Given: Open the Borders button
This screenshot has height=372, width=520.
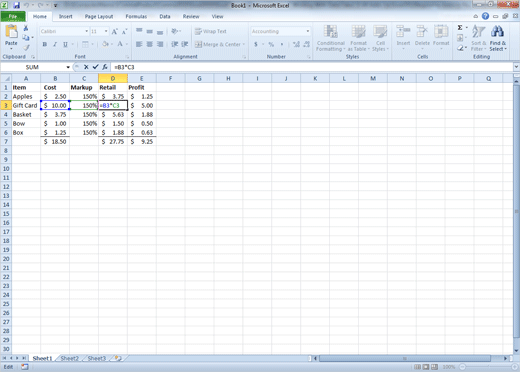Looking at the screenshot, I should point(85,44).
